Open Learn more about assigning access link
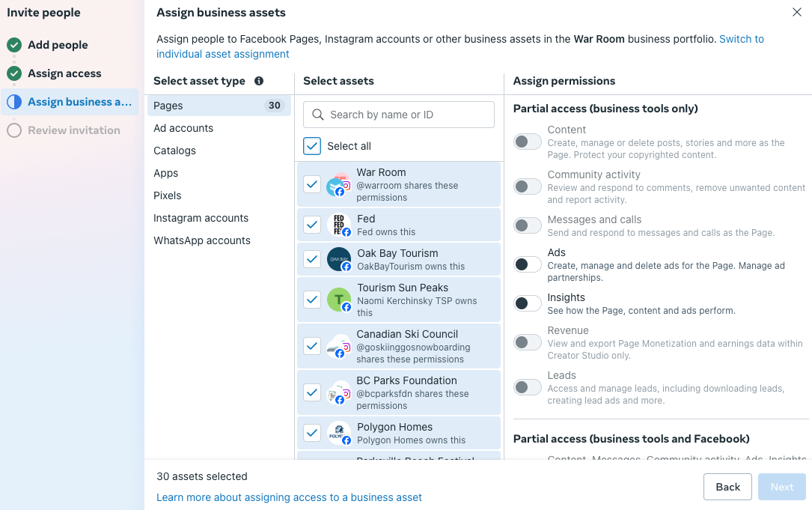This screenshot has height=510, width=812. (289, 497)
